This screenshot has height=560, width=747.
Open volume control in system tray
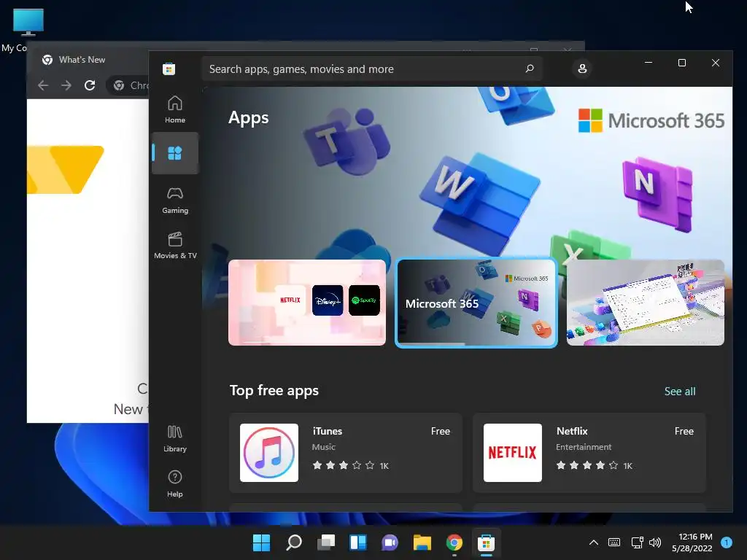click(x=655, y=542)
